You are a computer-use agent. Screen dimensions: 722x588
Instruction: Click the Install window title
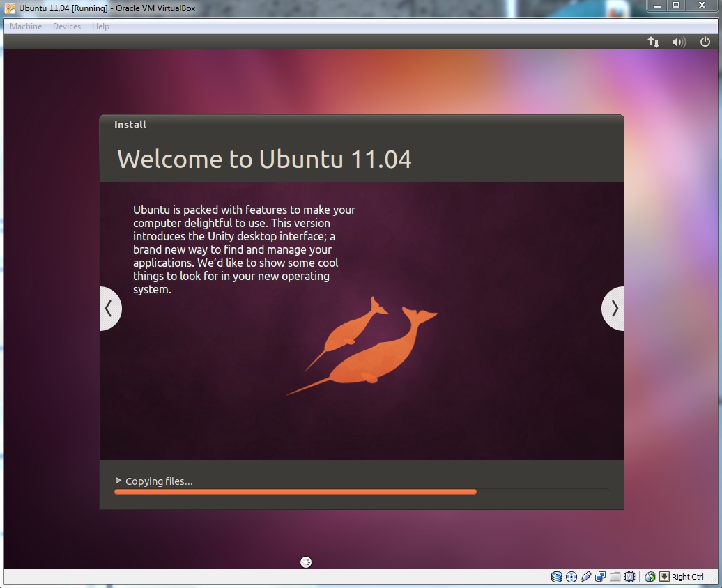pos(130,124)
